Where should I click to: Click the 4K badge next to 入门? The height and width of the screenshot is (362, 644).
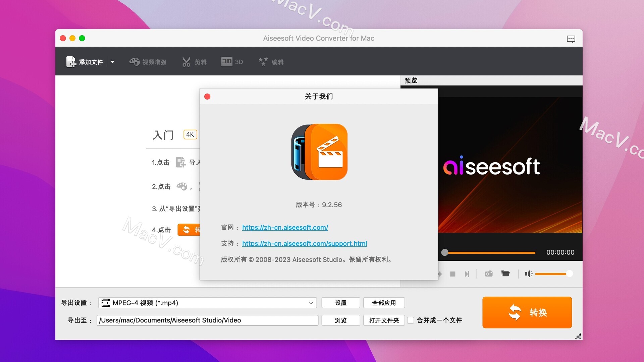[x=190, y=134]
